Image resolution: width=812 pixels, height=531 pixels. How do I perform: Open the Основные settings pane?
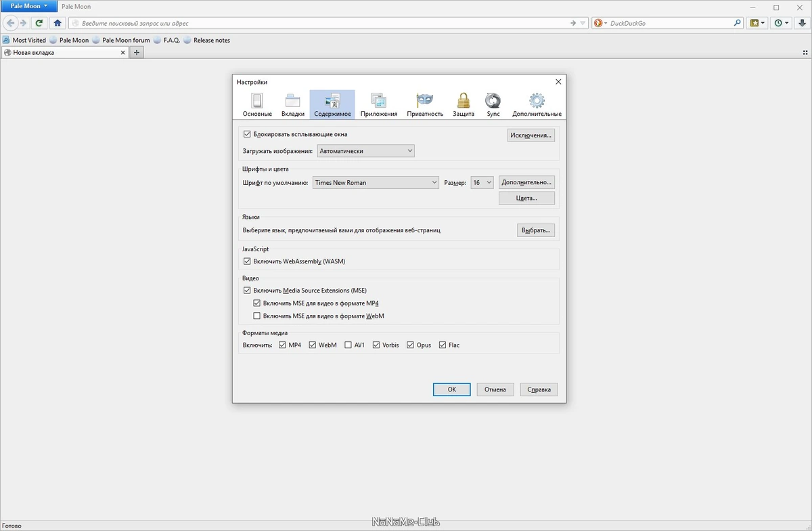[x=257, y=105]
